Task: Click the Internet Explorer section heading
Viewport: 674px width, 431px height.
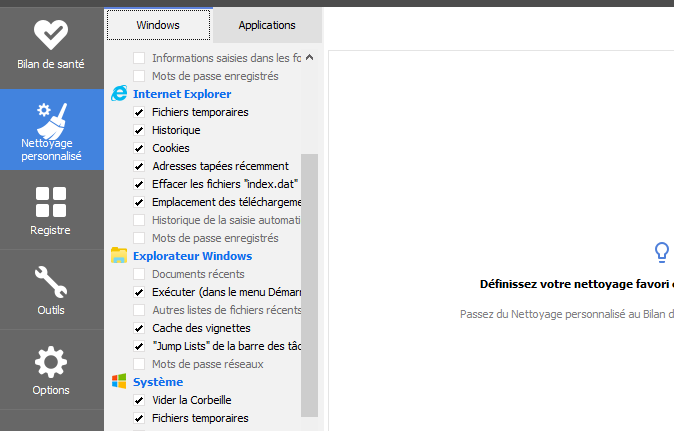Action: [182, 94]
